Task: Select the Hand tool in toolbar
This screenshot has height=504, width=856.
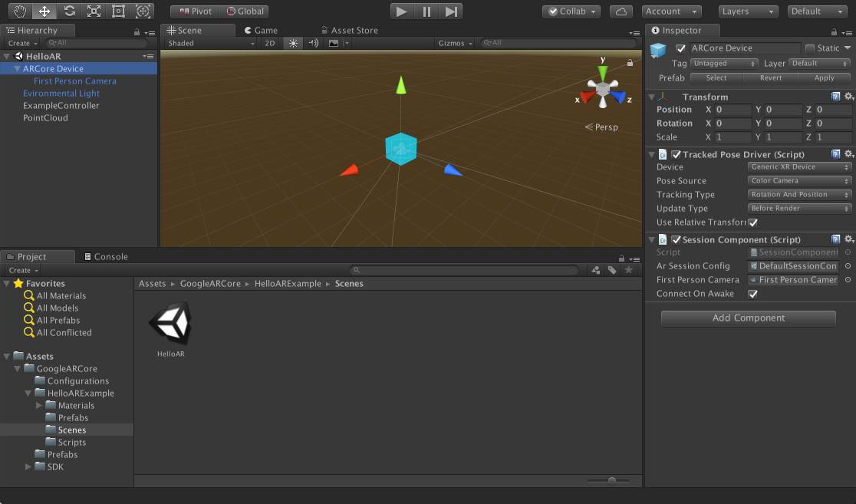Action: (x=19, y=11)
